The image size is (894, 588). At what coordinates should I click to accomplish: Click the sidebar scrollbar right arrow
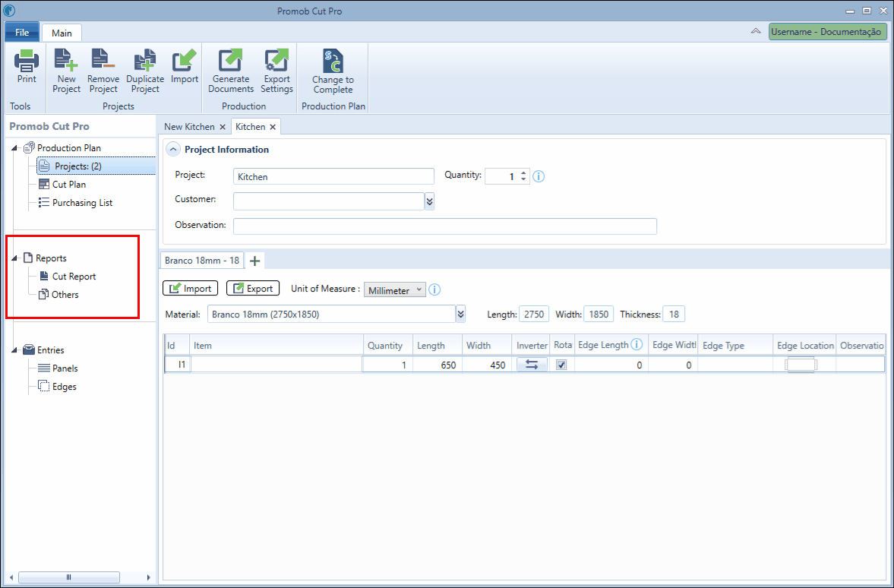click(148, 577)
